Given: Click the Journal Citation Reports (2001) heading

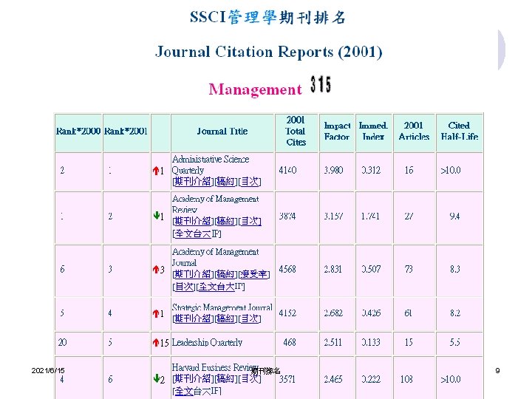Looking at the screenshot, I should (x=269, y=52).
